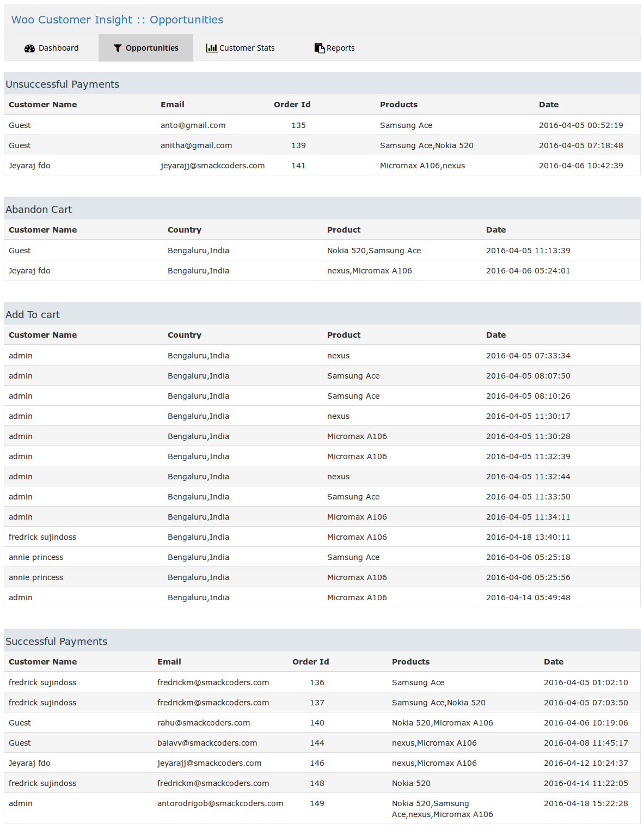Click date 2016-04-05 07:18:48
The height and width of the screenshot is (829, 644).
tap(581, 145)
